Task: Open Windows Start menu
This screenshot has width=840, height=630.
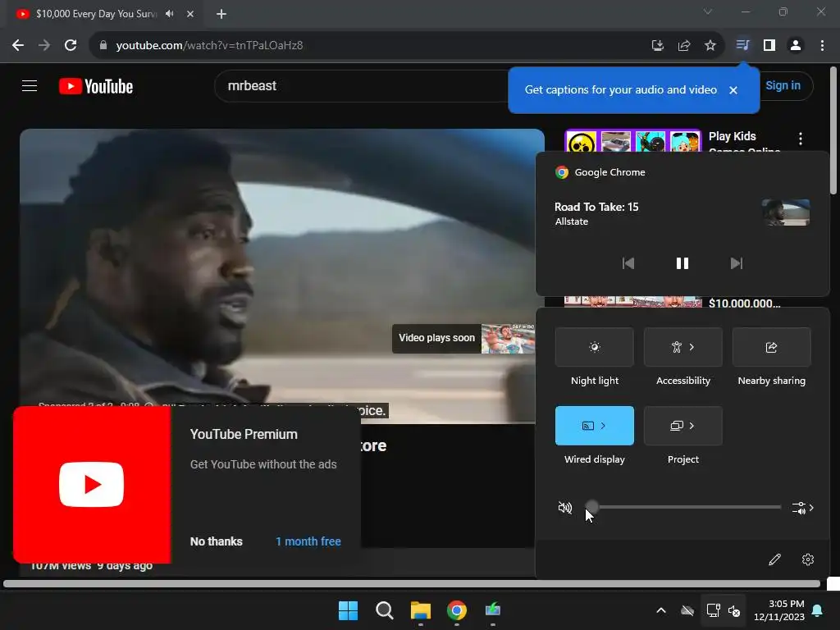Action: click(x=348, y=610)
